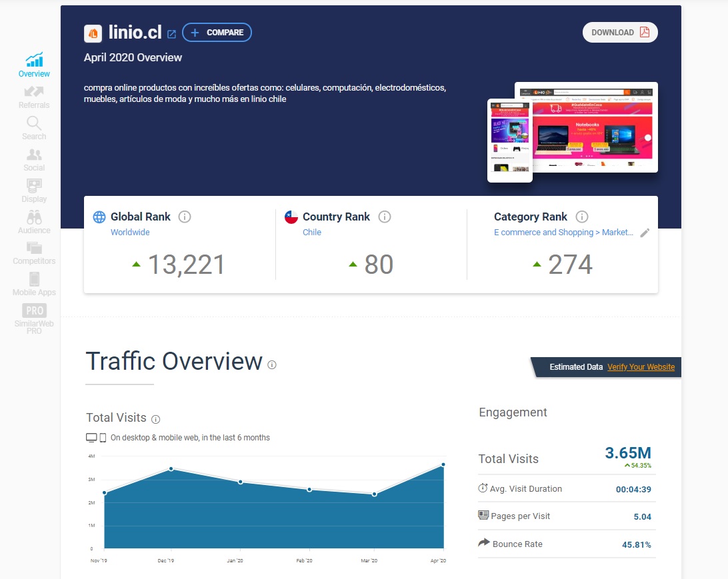Go to Referrals in the sidebar

click(34, 97)
